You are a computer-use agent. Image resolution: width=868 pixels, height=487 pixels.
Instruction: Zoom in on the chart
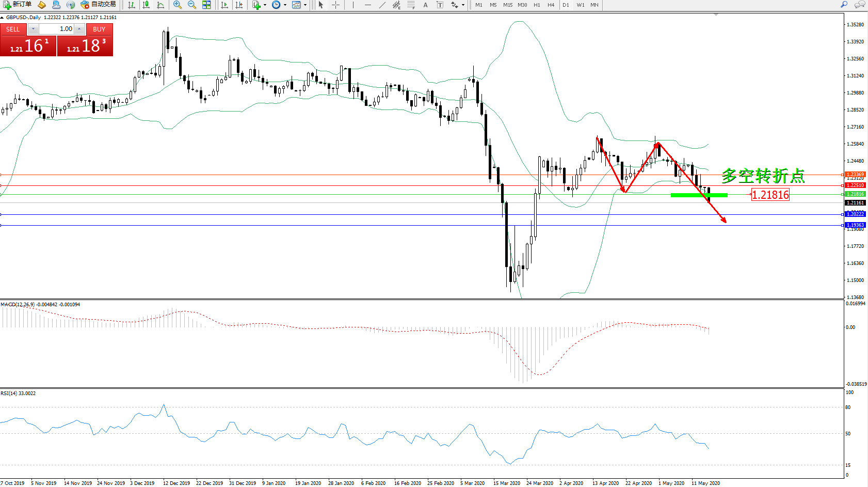coord(178,5)
